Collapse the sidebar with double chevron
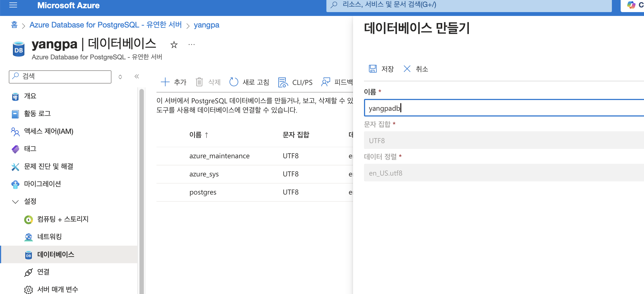Viewport: 644px width, 294px height. 137,76
